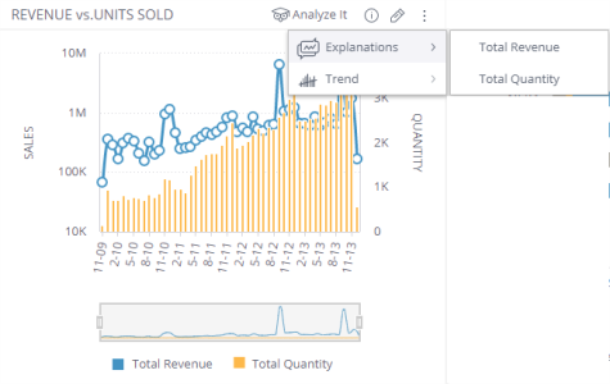
Task: Expand the Trend submenu arrow
Action: tap(433, 79)
